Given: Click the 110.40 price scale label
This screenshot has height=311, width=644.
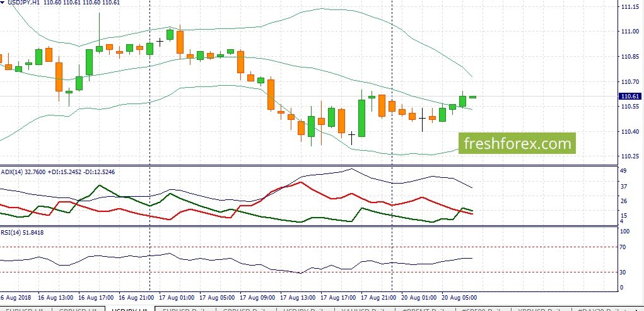Looking at the screenshot, I should click(630, 131).
